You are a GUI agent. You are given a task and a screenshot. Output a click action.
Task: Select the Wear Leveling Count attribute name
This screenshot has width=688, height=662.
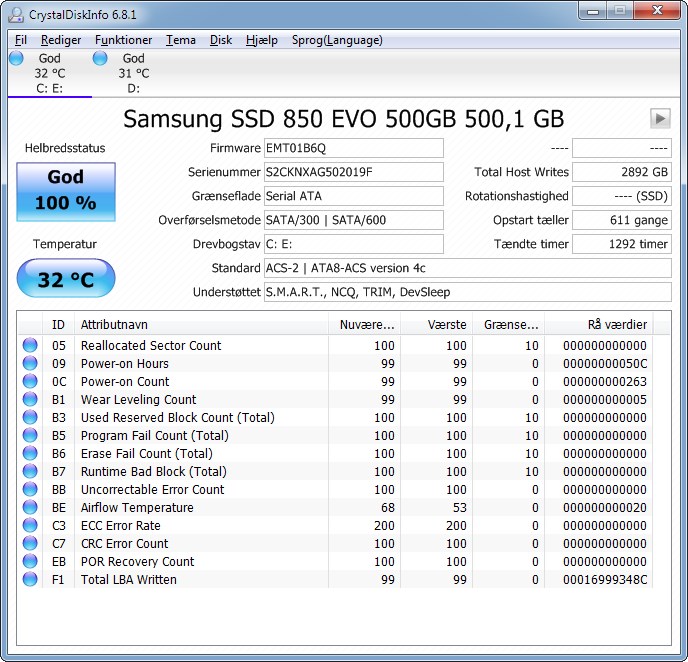138,400
